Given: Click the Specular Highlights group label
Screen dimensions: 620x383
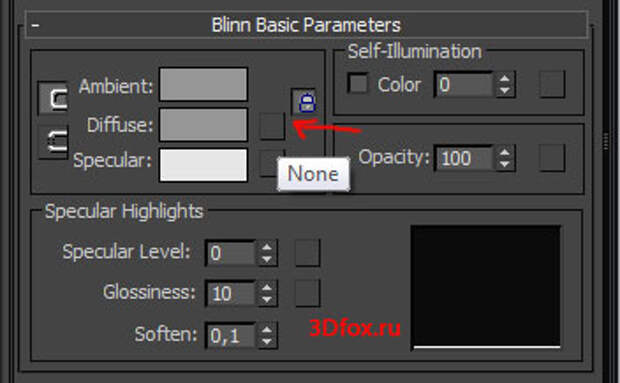Looking at the screenshot, I should point(124,211).
